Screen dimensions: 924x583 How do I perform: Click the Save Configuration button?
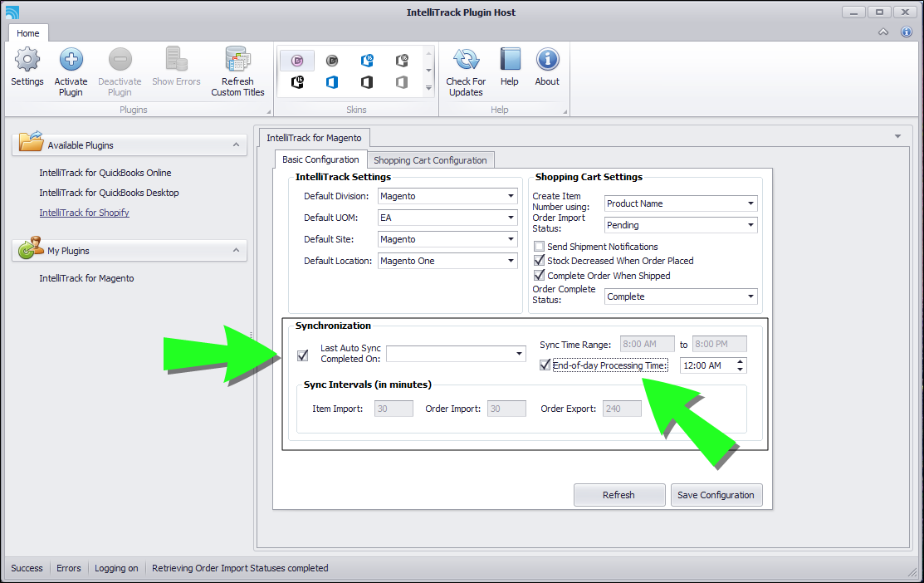coord(716,495)
